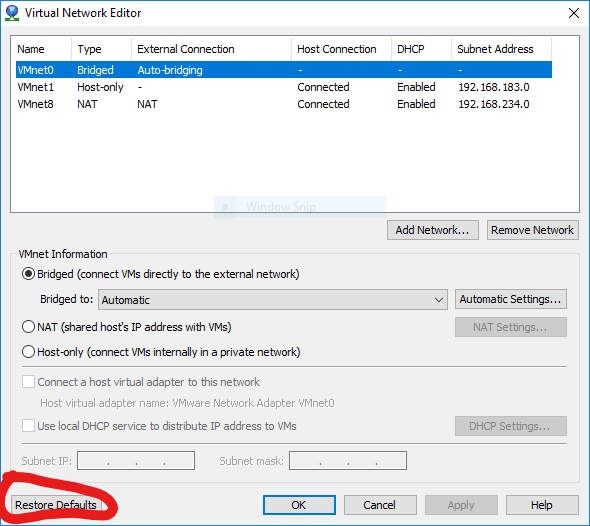Click the NAT external connection cell of VMnet8
Image resolution: width=590 pixels, height=526 pixels.
(147, 104)
